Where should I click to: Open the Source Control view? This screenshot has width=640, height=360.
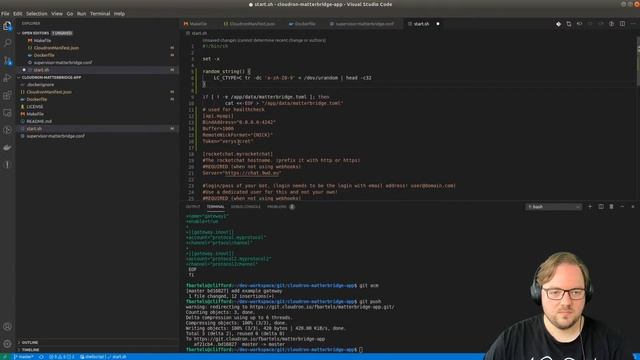coord(7,61)
